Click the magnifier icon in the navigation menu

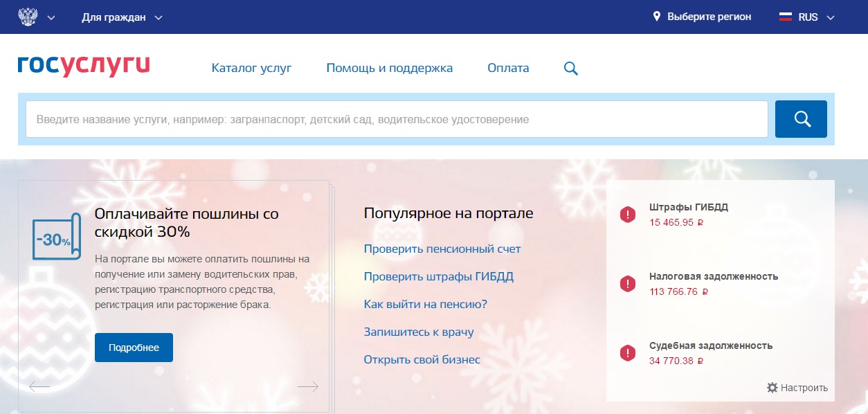571,69
